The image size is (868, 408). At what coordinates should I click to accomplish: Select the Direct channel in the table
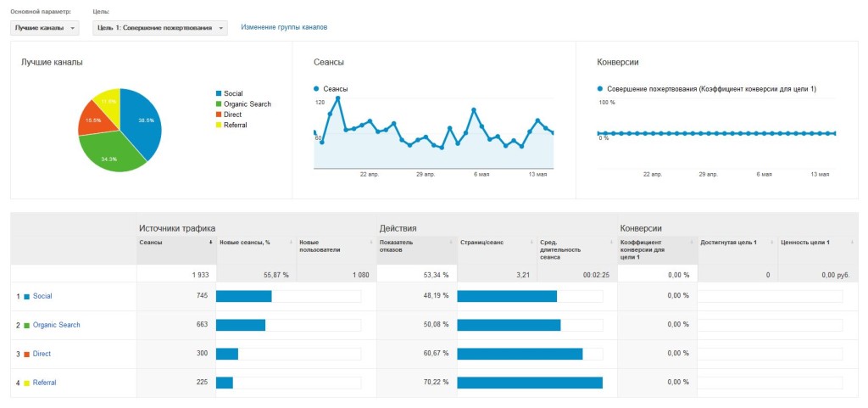[42, 354]
